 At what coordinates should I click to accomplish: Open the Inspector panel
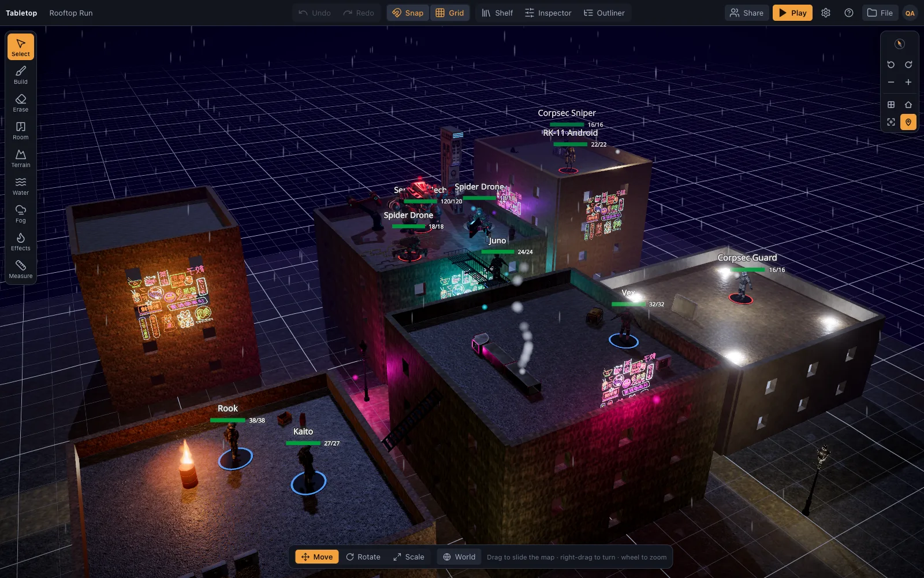coord(548,13)
